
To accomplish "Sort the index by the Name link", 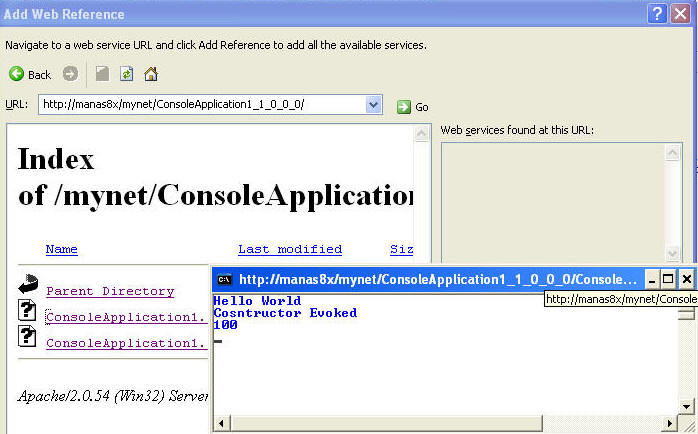I will coord(61,249).
